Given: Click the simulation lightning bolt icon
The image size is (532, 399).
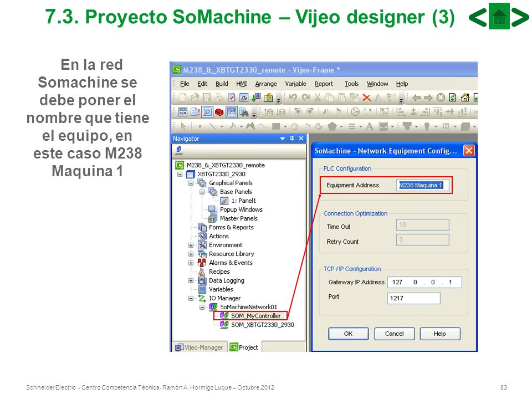Looking at the screenshot, I should tap(268, 98).
